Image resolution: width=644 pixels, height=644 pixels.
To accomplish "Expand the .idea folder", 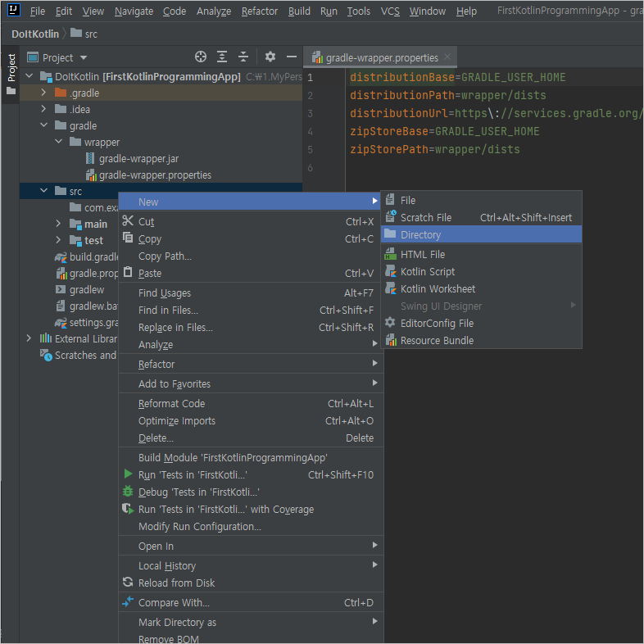I will 43,109.
